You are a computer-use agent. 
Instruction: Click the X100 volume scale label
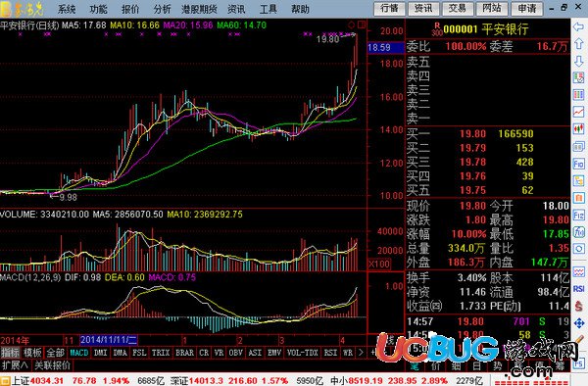click(379, 264)
